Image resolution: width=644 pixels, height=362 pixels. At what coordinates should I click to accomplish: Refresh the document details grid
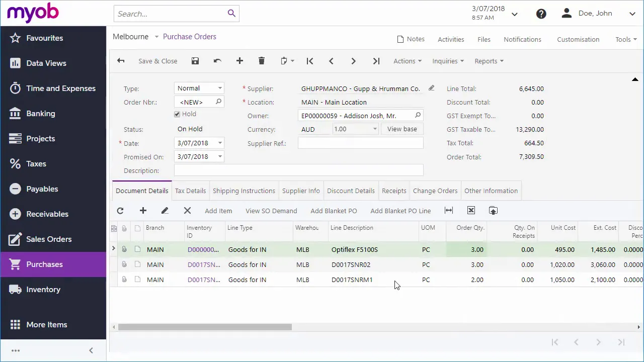[x=120, y=211]
